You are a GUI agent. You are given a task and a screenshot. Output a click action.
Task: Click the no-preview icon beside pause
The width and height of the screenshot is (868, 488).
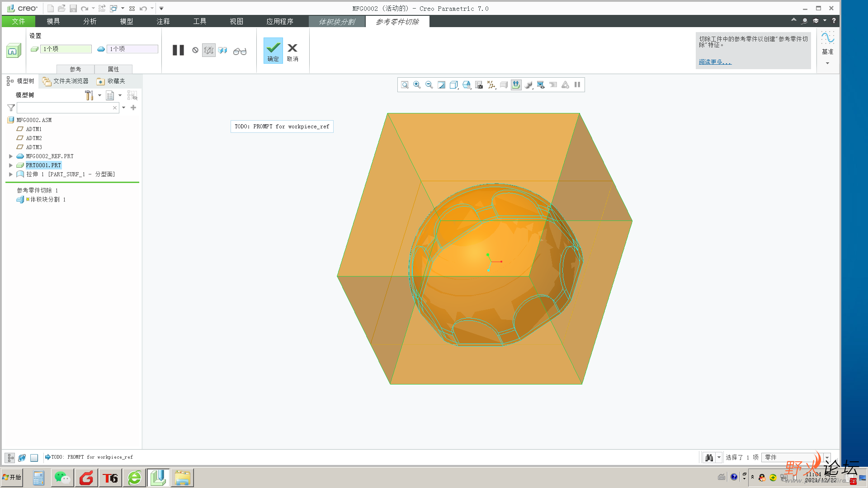pyautogui.click(x=195, y=50)
